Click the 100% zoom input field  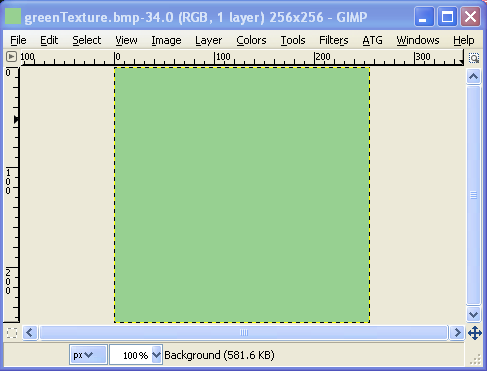pos(131,355)
